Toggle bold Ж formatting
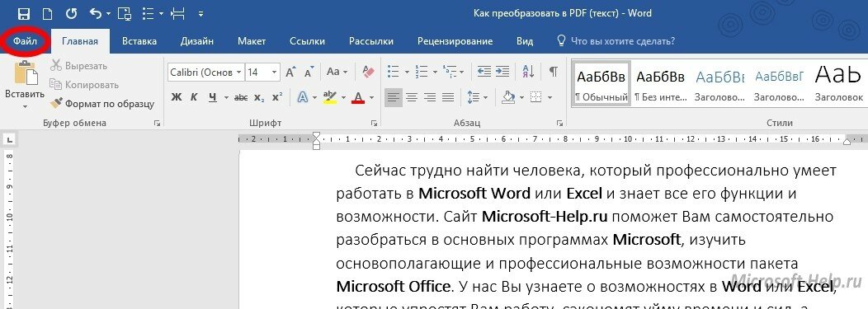868x309 pixels. [x=177, y=97]
